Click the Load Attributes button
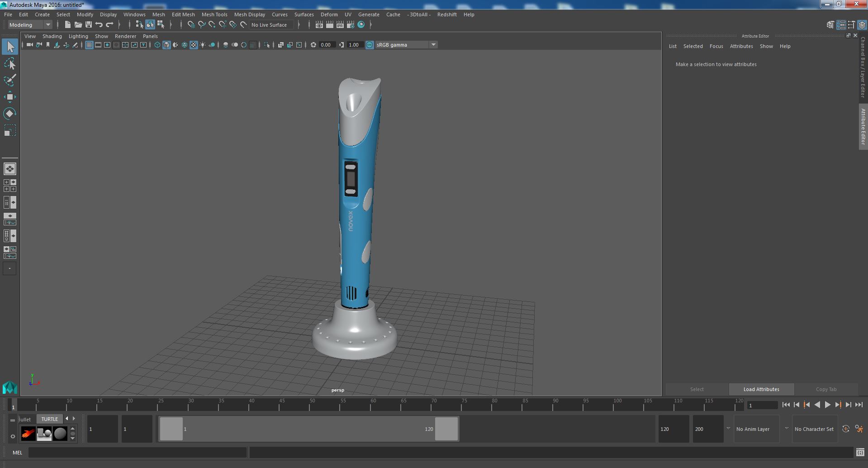 click(761, 389)
